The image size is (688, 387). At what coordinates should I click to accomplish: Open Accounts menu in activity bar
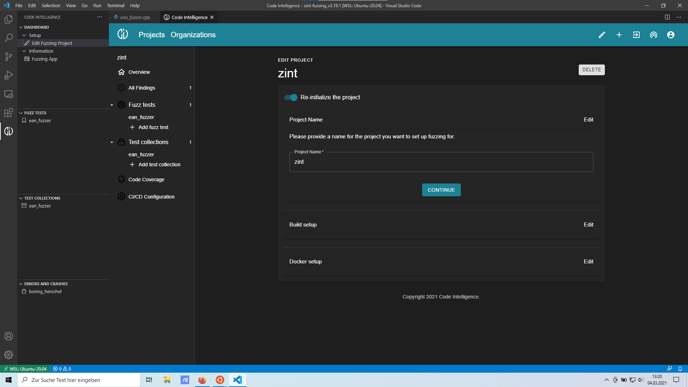click(x=8, y=336)
